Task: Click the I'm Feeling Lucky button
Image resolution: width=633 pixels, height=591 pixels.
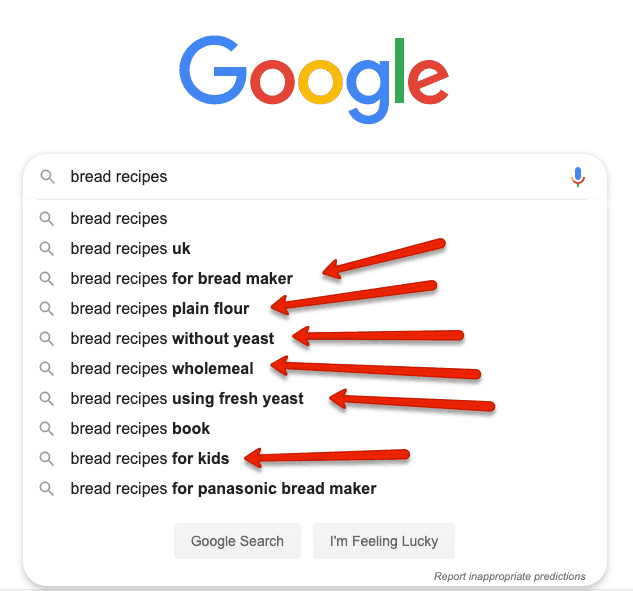Action: point(384,541)
